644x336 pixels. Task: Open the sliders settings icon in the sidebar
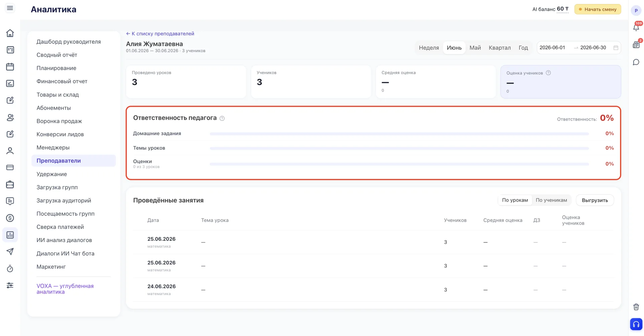click(10, 285)
